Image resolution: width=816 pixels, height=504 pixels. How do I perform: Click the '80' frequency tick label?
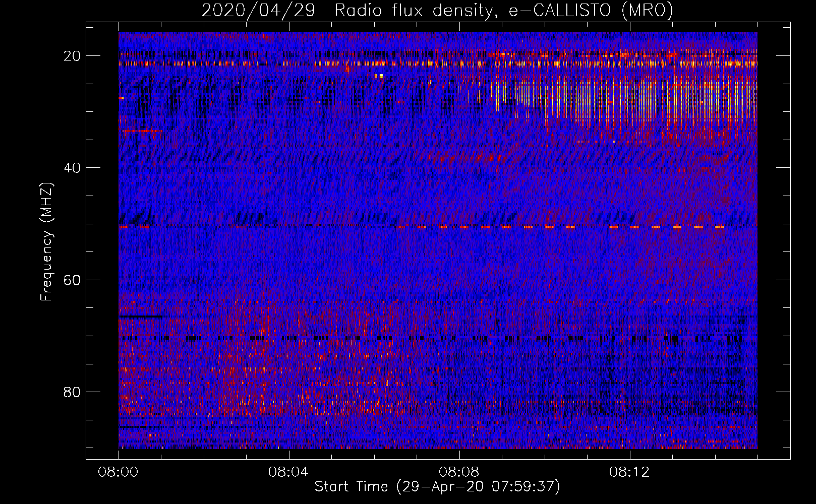(73, 392)
